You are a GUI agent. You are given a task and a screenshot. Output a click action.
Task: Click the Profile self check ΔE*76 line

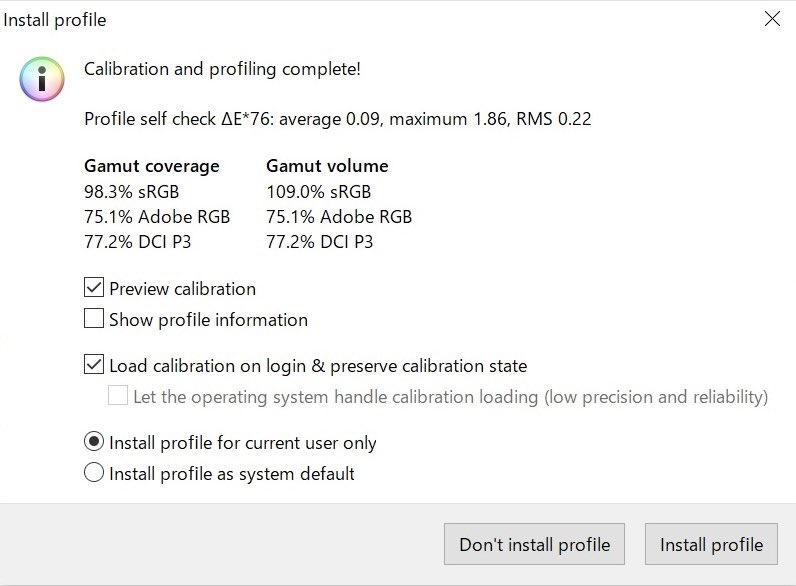click(338, 119)
